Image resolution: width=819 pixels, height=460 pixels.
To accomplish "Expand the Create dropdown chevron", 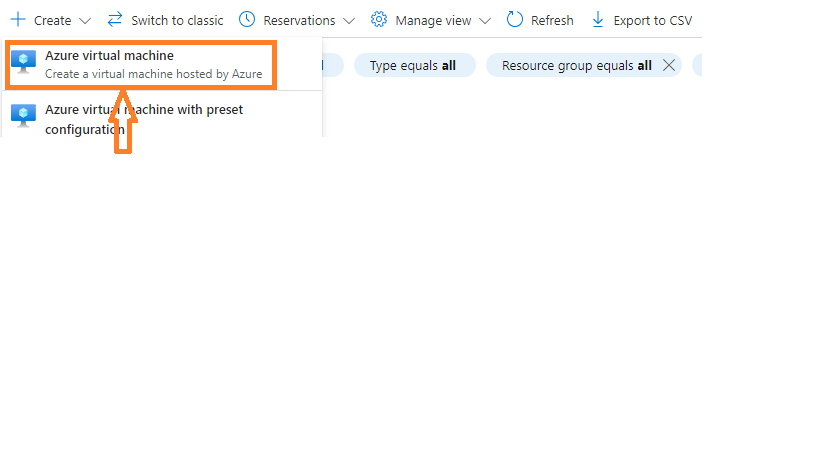I will point(85,21).
